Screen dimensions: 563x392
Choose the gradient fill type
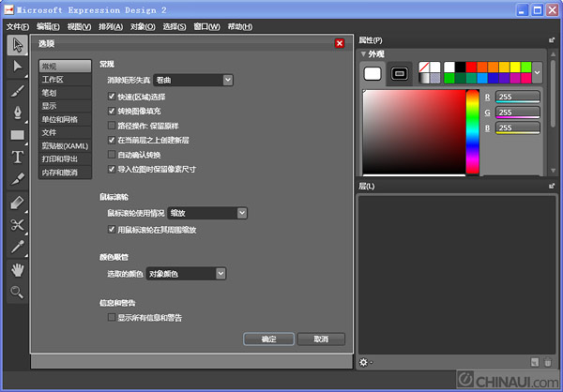coord(424,78)
